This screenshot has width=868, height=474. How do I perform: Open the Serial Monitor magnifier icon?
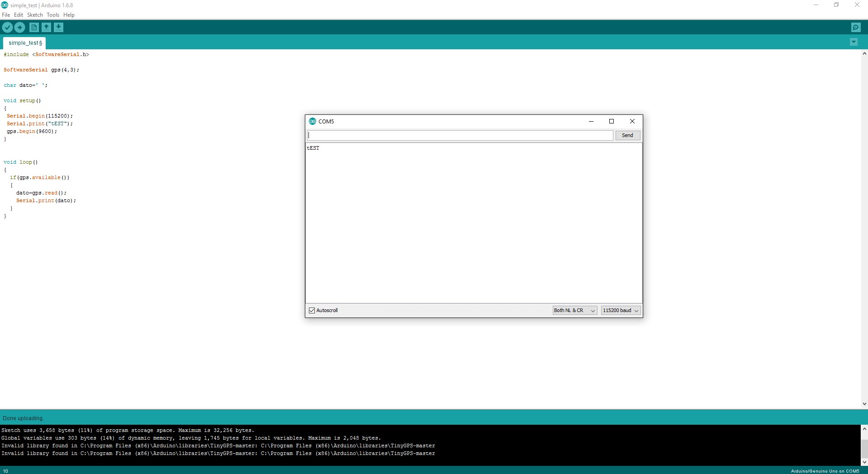(x=856, y=28)
